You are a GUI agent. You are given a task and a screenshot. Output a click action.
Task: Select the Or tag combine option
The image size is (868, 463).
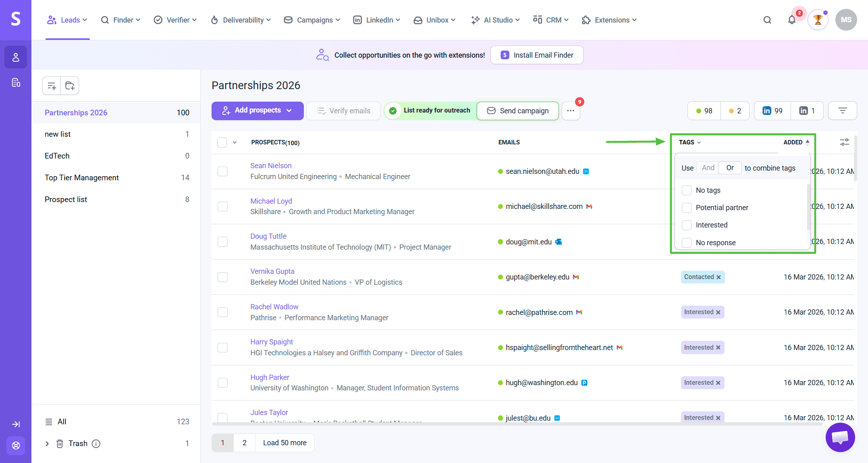730,168
